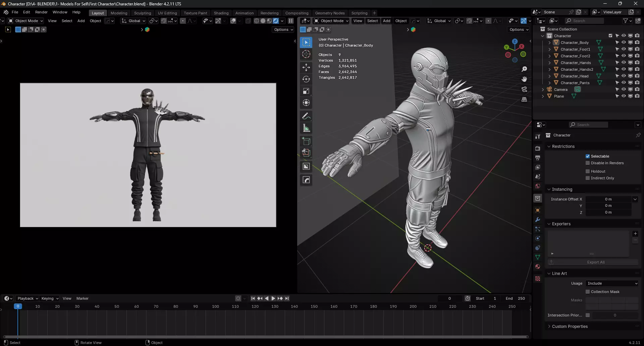Open the Output properties tab
Viewport: 644px width, 346px height.
click(538, 158)
